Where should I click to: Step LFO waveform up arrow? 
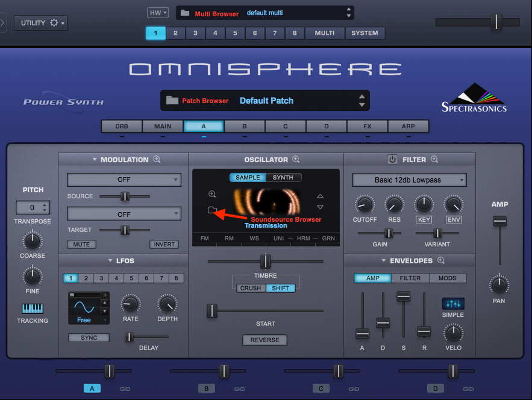click(x=105, y=302)
